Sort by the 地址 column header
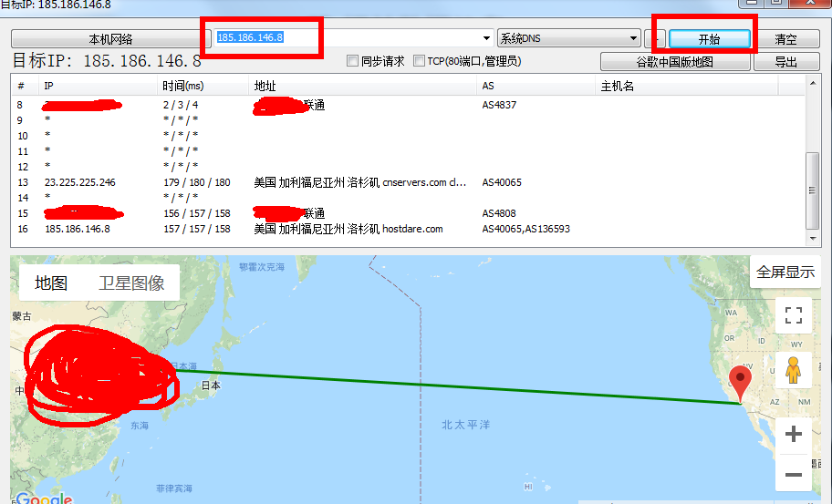 point(362,86)
